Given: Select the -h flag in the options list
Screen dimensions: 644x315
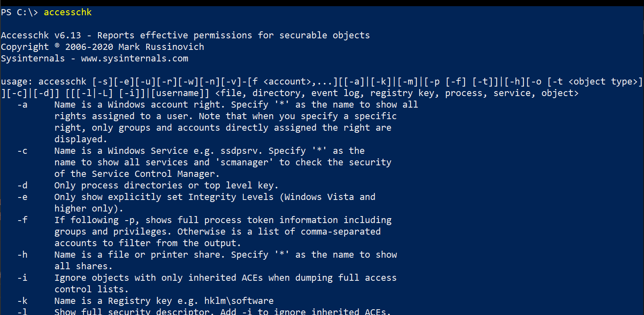Looking at the screenshot, I should (22, 255).
